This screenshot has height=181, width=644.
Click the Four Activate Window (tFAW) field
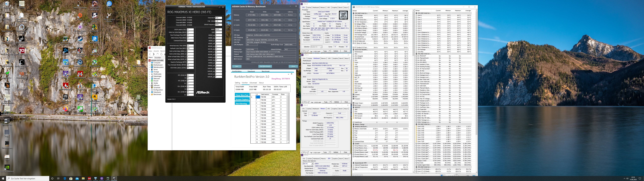190,65
